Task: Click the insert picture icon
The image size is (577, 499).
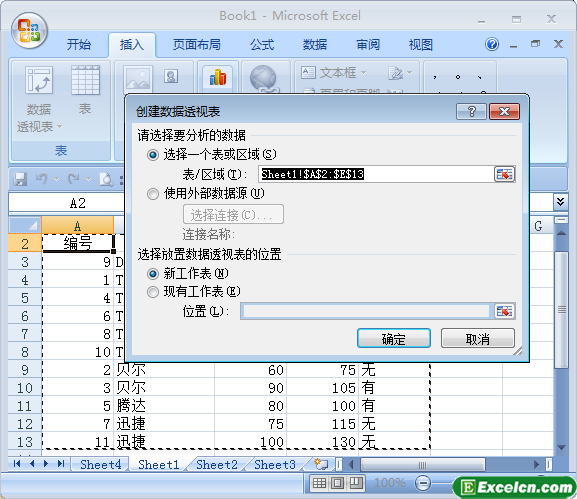Action: point(138,78)
